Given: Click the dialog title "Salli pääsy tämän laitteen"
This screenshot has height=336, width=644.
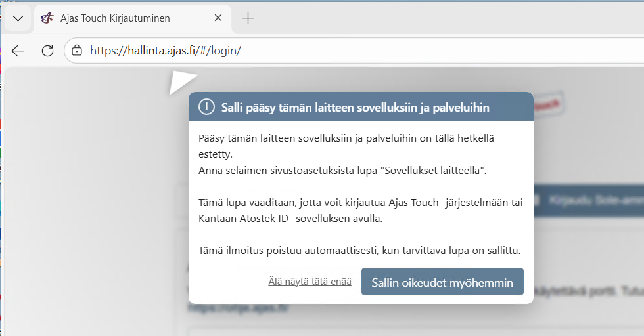Looking at the screenshot, I should click(355, 107).
